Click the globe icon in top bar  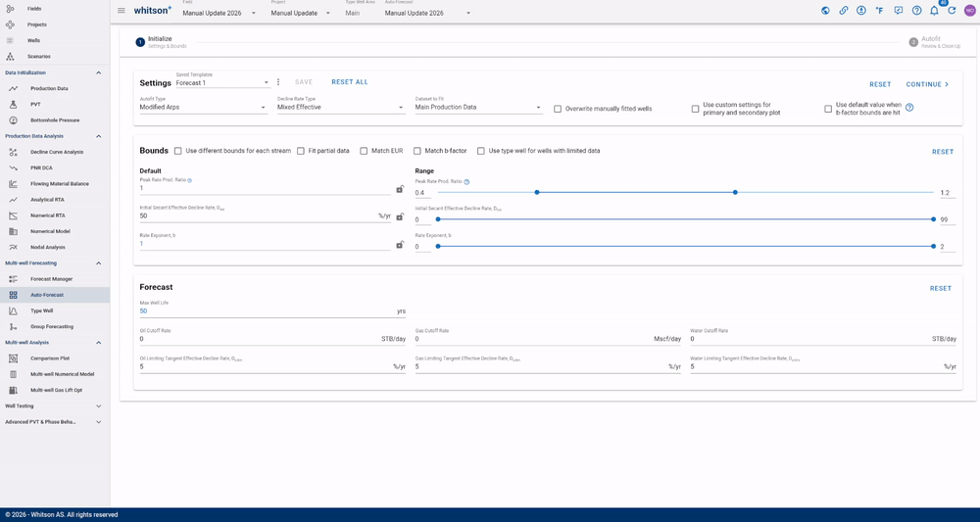pos(825,11)
